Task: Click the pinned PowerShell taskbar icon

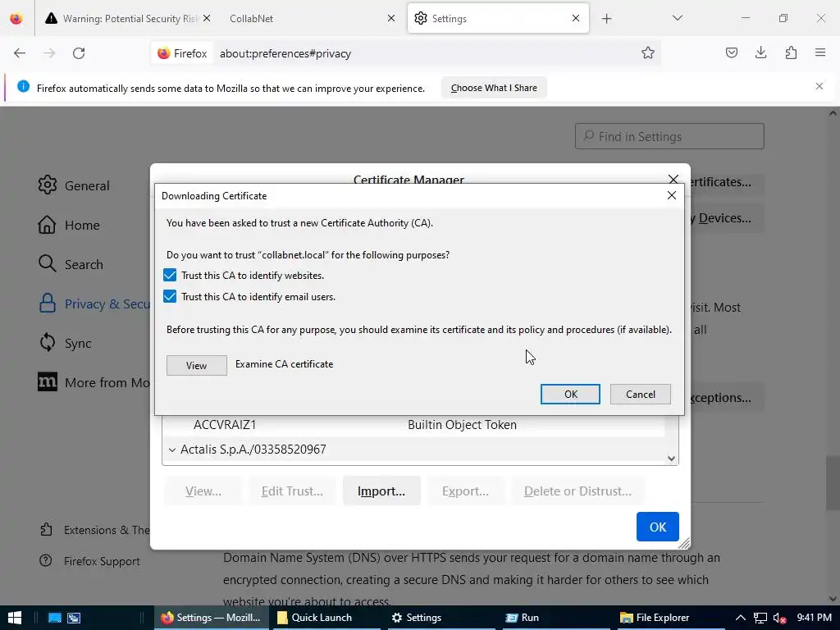Action: pos(74,618)
